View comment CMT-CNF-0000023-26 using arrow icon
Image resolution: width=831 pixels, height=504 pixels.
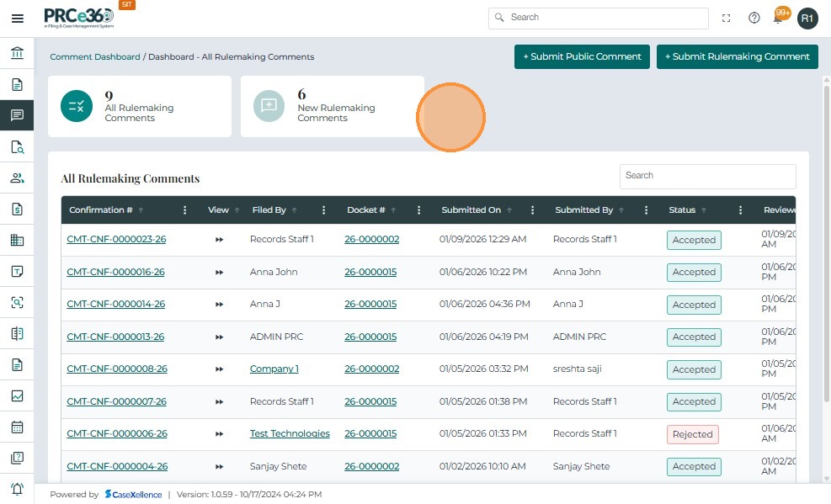click(219, 240)
